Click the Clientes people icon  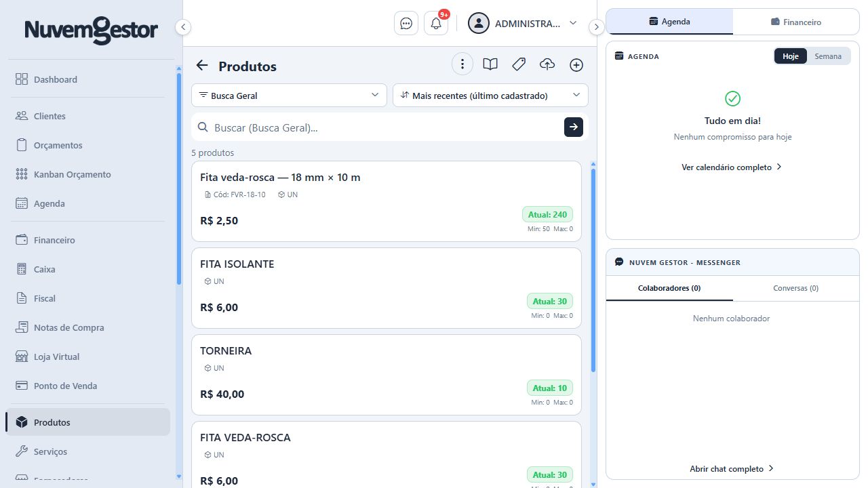[22, 116]
